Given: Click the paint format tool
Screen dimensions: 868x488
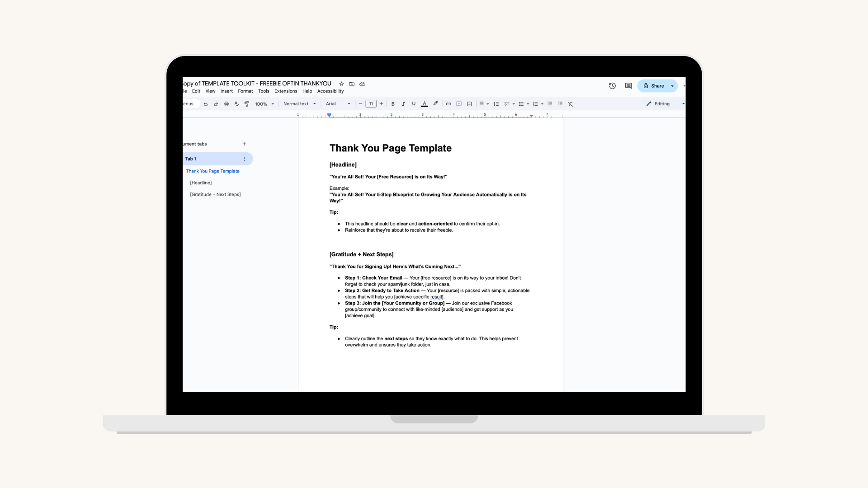Looking at the screenshot, I should pyautogui.click(x=247, y=104).
